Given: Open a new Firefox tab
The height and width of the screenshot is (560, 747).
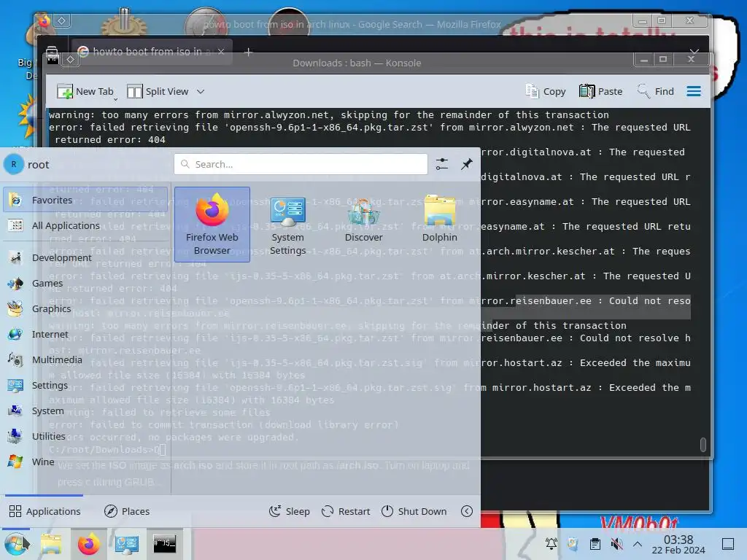Looking at the screenshot, I should 248,52.
